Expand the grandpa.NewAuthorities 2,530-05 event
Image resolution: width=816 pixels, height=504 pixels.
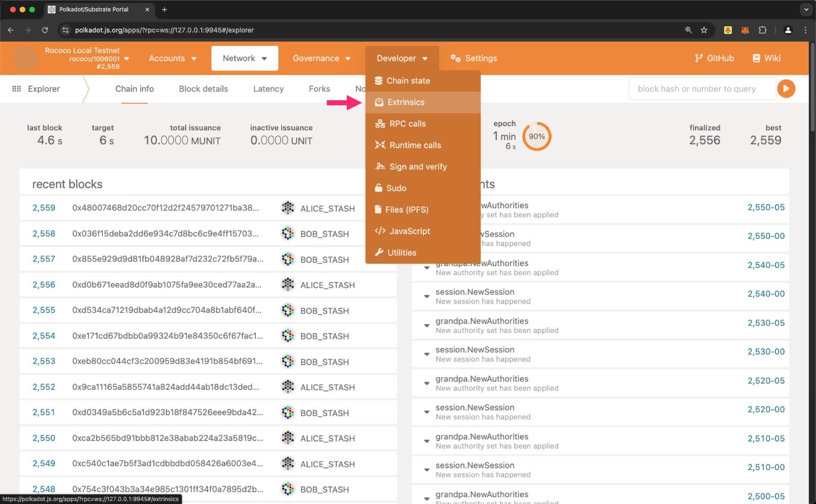tap(427, 325)
